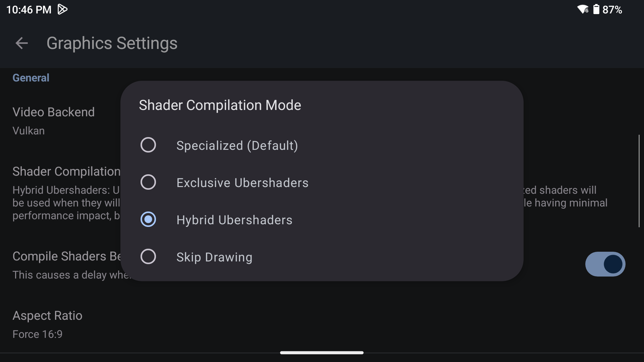Tap the bottom navigation gesture bar
Viewport: 644px width, 362px height.
pyautogui.click(x=322, y=353)
